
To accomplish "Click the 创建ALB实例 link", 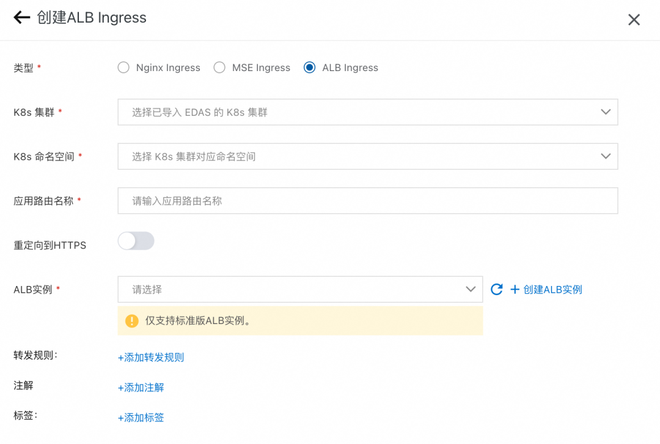I will click(553, 290).
